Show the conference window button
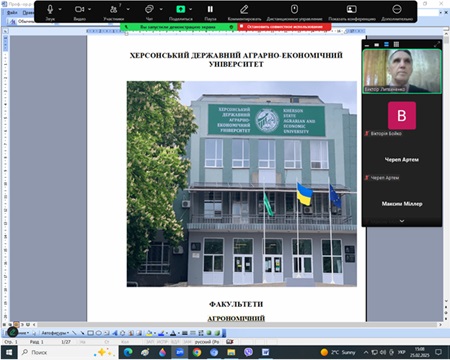This screenshot has width=450, height=360. pyautogui.click(x=352, y=9)
